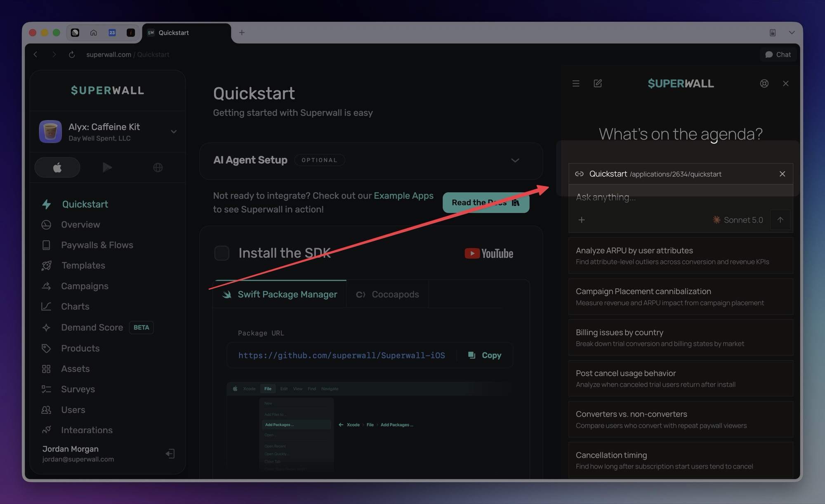Image resolution: width=825 pixels, height=504 pixels.
Task: Remove the Quickstart context attachment
Action: click(782, 174)
